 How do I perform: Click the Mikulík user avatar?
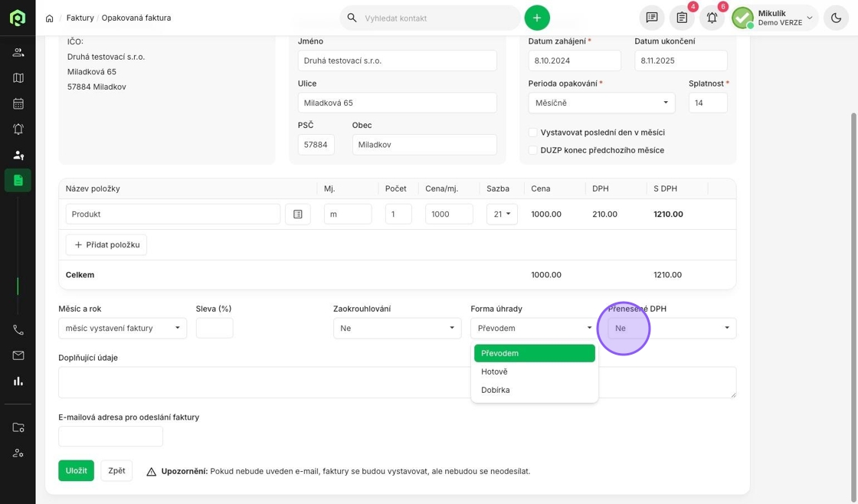[742, 18]
